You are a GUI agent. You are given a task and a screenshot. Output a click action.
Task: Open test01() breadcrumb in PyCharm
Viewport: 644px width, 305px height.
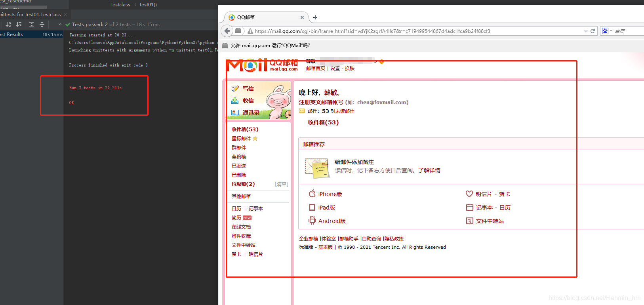[148, 5]
